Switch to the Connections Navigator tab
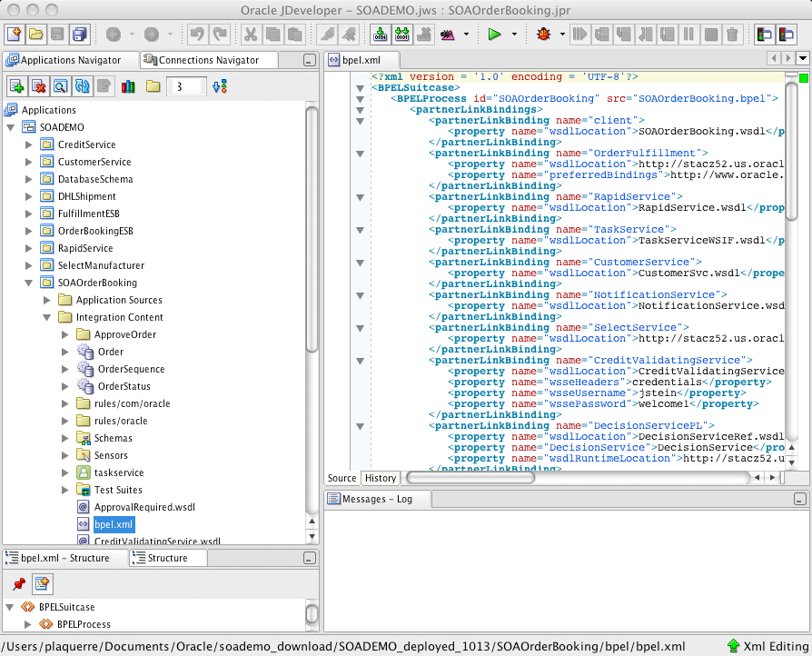The image size is (812, 656). pos(208,60)
